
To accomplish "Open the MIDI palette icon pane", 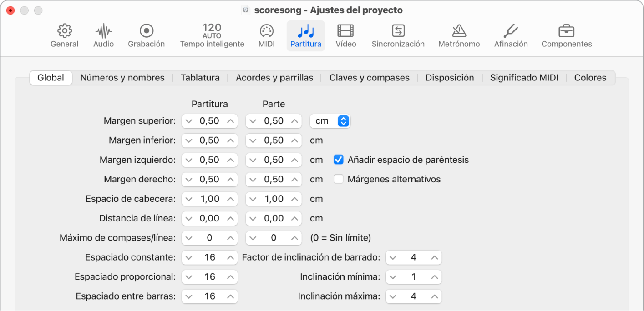I will pos(266,36).
